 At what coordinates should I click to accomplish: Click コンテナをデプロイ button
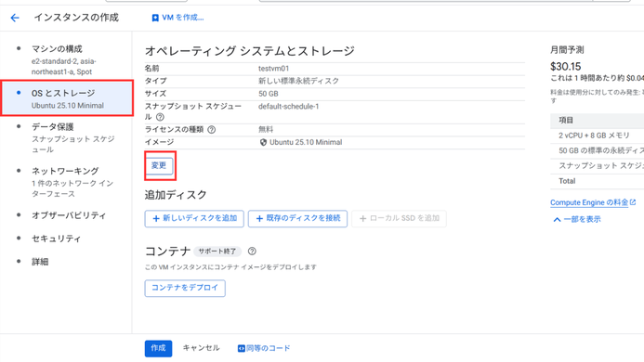click(185, 288)
